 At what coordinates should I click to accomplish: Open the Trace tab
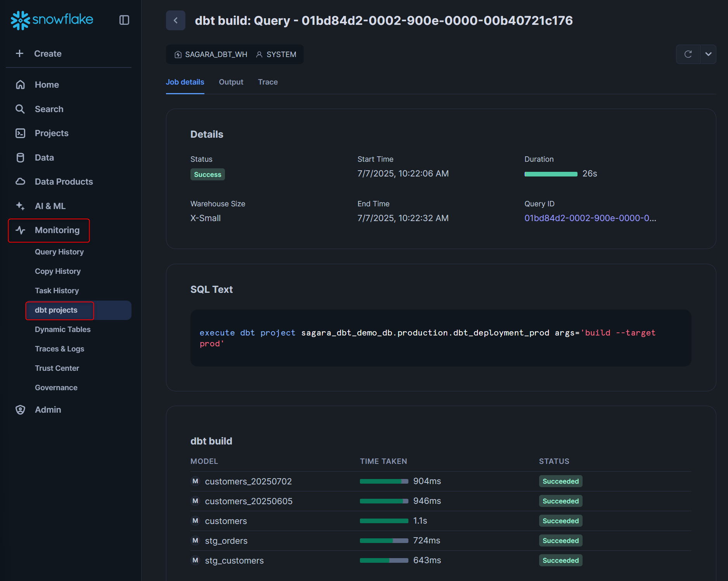268,82
